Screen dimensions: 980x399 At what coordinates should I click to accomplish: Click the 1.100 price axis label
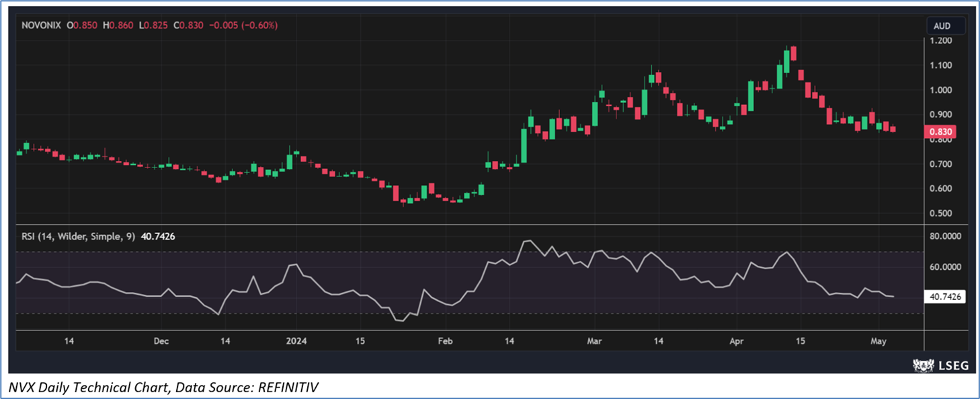pos(942,65)
